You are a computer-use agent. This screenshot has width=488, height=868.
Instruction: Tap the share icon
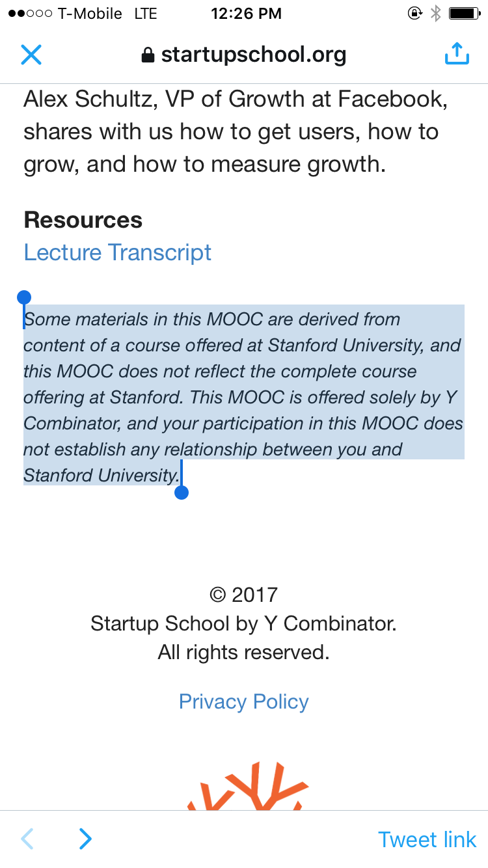coord(457,54)
